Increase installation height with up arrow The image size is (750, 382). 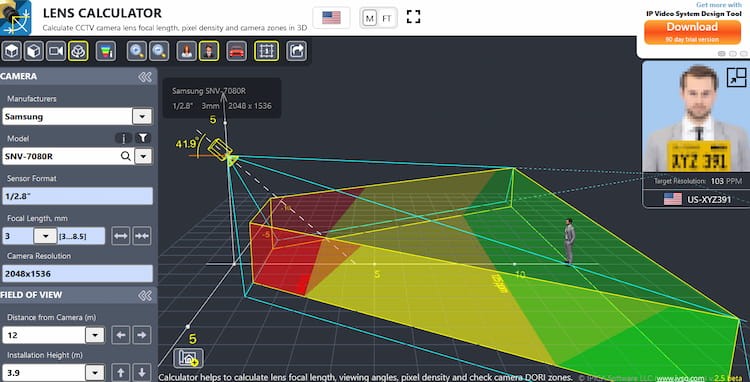pos(121,372)
